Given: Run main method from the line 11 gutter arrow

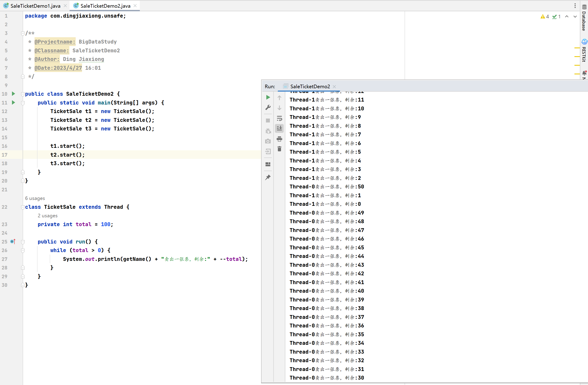Looking at the screenshot, I should tap(14, 102).
